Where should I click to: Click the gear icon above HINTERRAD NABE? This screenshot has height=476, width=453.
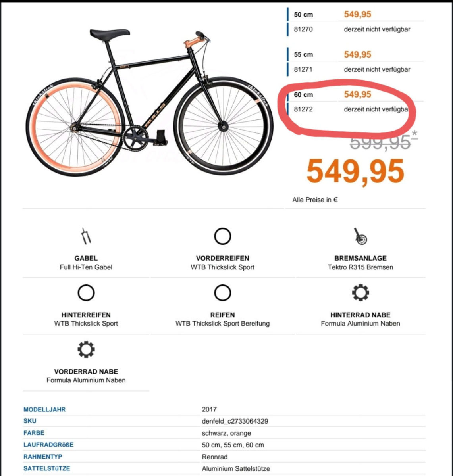point(360,293)
